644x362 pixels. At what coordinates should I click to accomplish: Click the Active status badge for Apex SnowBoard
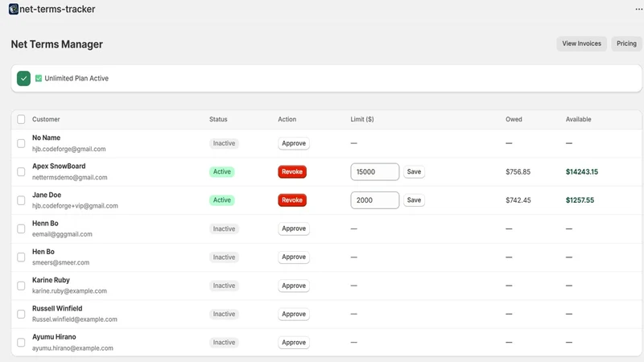222,171
